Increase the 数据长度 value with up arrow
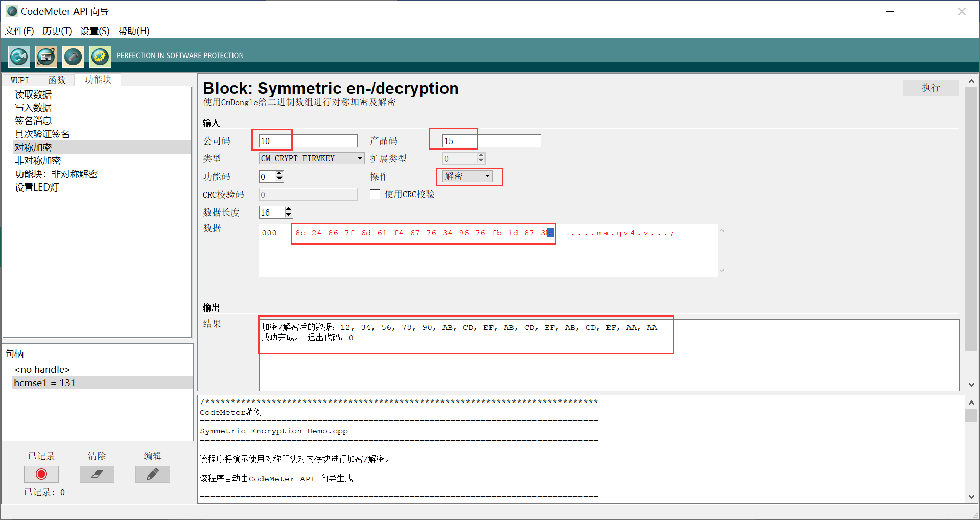 (x=289, y=209)
